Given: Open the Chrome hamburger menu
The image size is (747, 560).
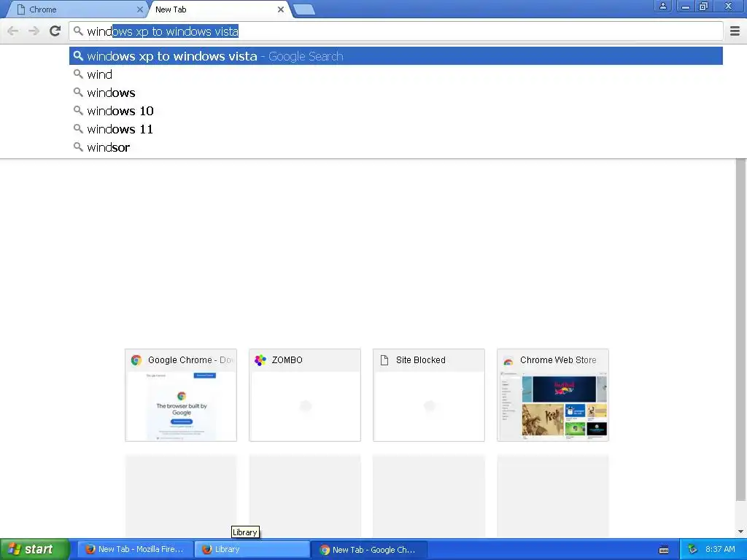Looking at the screenshot, I should pos(735,31).
